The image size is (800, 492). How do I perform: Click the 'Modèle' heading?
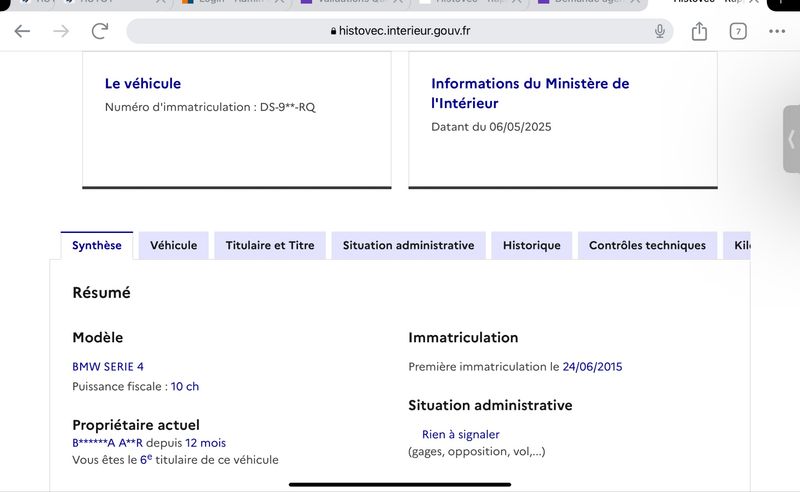pyautogui.click(x=97, y=338)
